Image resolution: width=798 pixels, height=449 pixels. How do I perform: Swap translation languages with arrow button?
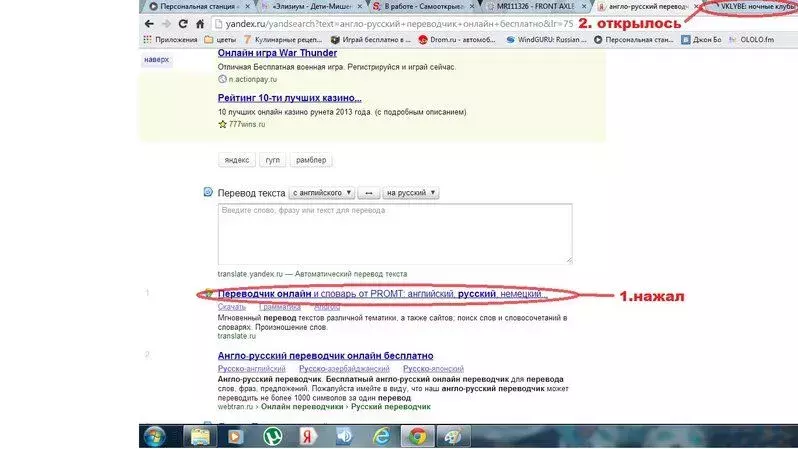(x=368, y=193)
